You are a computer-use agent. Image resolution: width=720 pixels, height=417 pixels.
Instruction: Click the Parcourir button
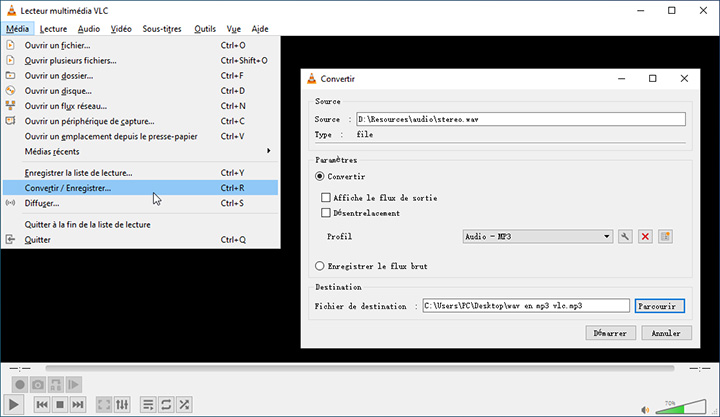tap(659, 306)
